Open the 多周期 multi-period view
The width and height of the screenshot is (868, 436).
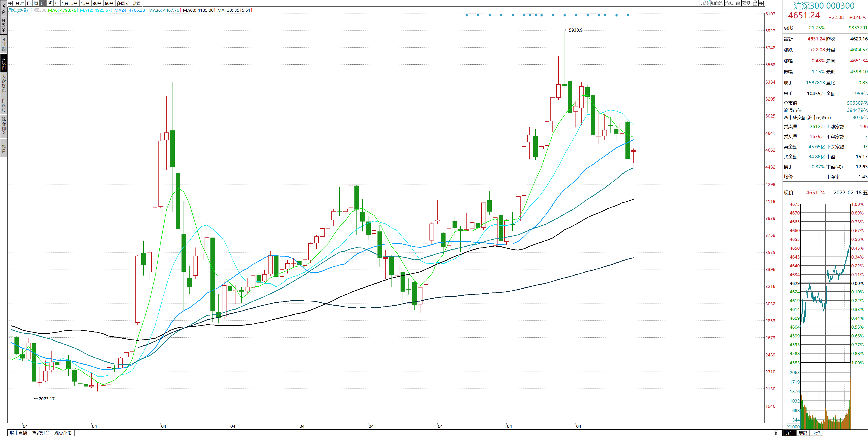click(123, 3)
